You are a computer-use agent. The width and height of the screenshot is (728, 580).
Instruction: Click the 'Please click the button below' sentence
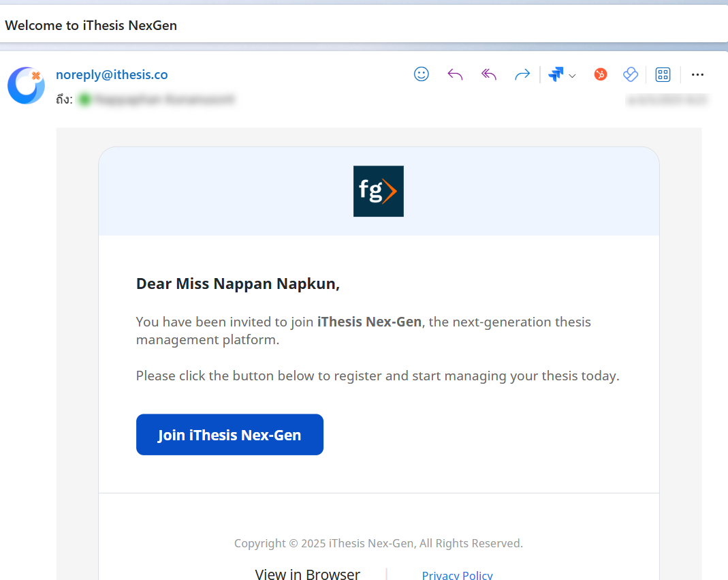(x=377, y=376)
